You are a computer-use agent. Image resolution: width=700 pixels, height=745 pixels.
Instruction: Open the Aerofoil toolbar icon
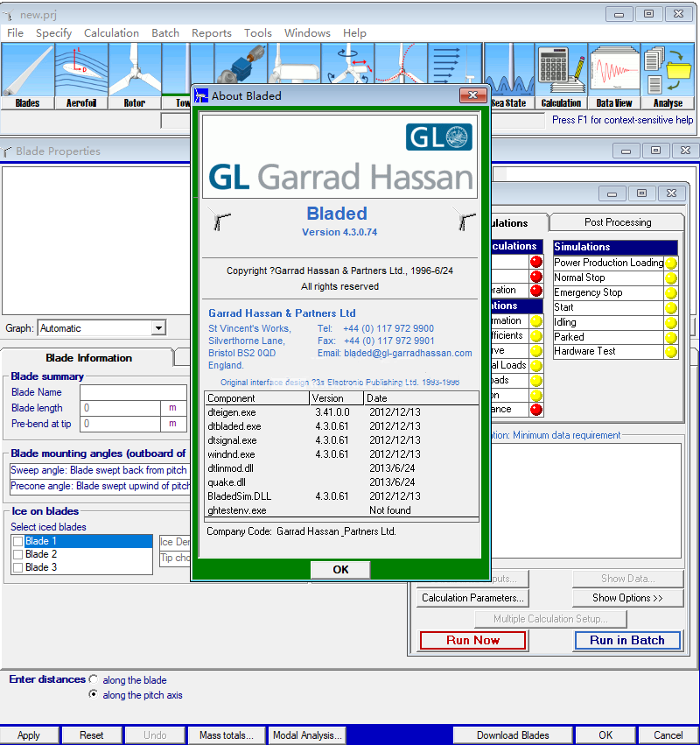tap(80, 75)
